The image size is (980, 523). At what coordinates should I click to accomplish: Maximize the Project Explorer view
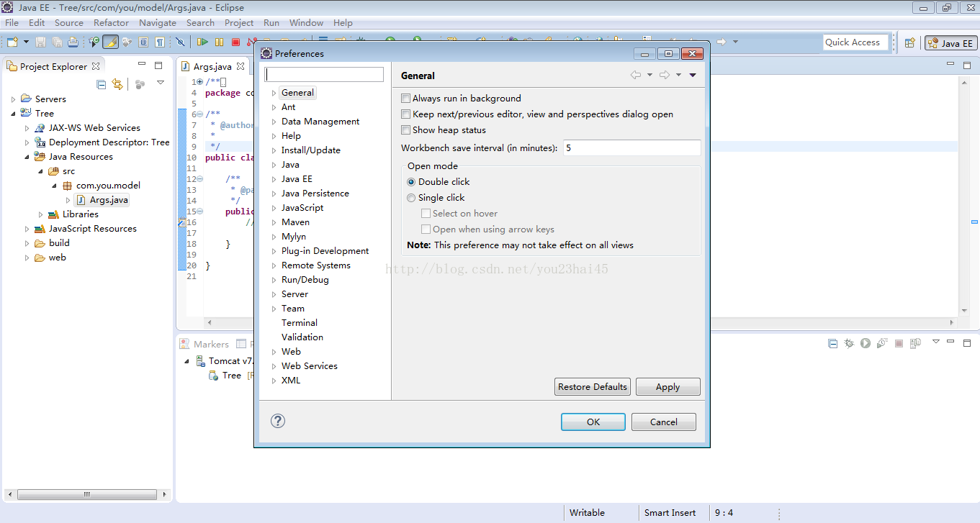pyautogui.click(x=158, y=65)
